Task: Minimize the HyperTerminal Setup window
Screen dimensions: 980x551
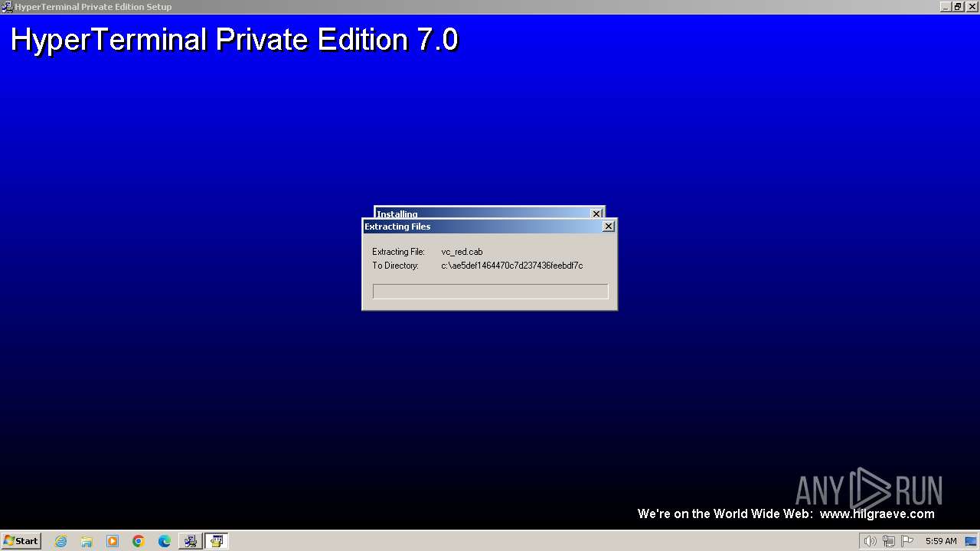Action: 946,7
